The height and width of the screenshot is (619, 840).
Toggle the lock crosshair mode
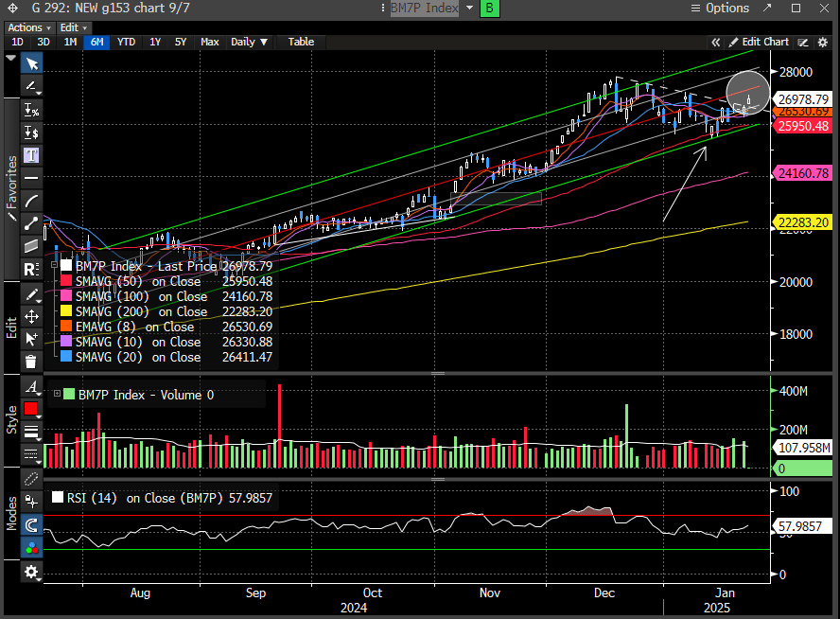(31, 502)
